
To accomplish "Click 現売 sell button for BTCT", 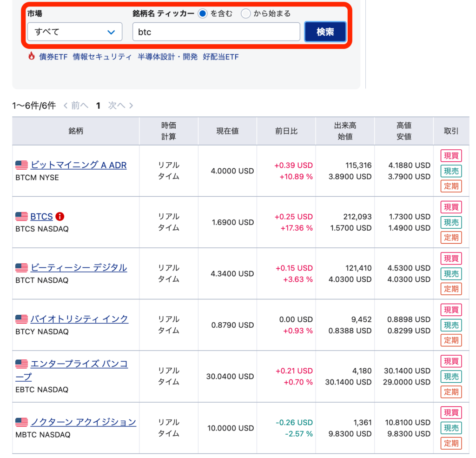I will 451,274.
